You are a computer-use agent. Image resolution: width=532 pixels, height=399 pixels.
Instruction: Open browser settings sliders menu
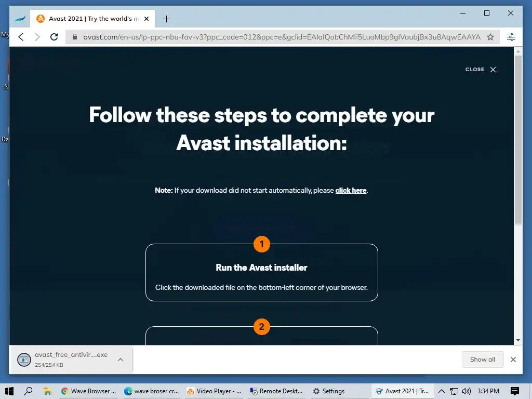(511, 37)
